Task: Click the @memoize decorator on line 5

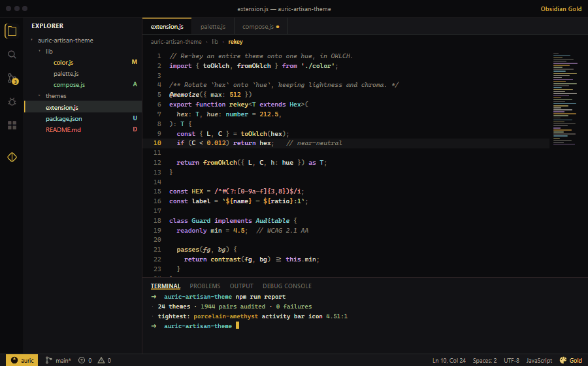Action: pyautogui.click(x=184, y=95)
